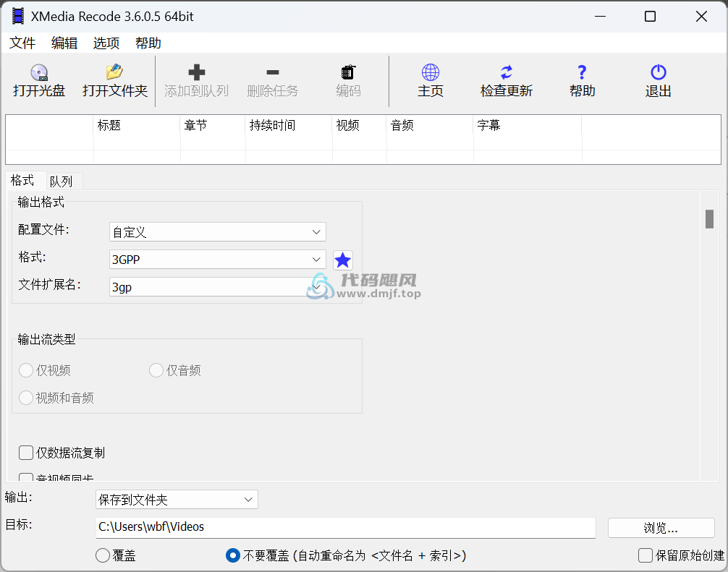
Task: Click the 音频 column header
Action: point(430,126)
